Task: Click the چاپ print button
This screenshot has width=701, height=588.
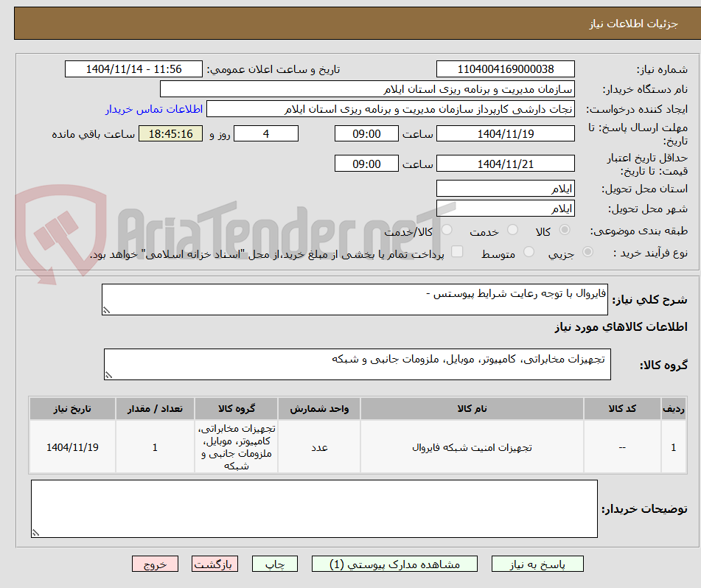Action: (x=274, y=564)
